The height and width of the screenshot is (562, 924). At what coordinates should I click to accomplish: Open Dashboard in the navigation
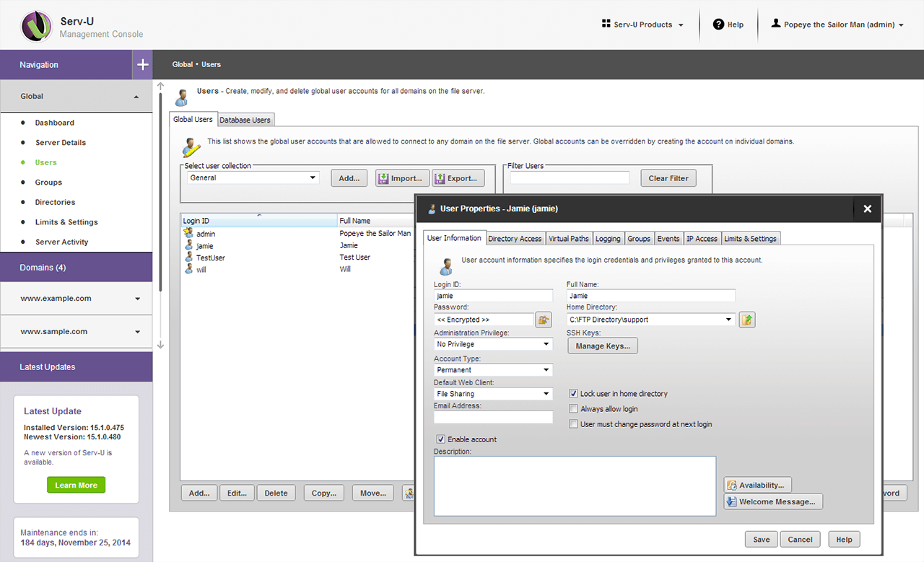point(54,123)
